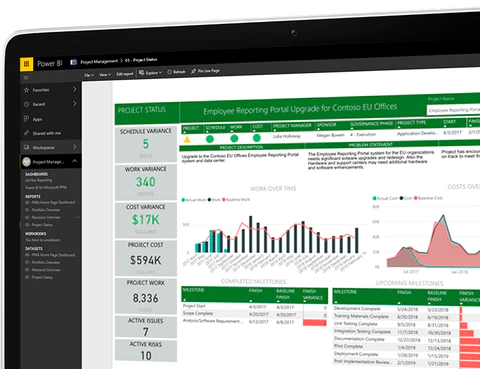The width and height of the screenshot is (480, 369).
Task: Collapse the Project Management workspace chevron
Action: click(74, 161)
